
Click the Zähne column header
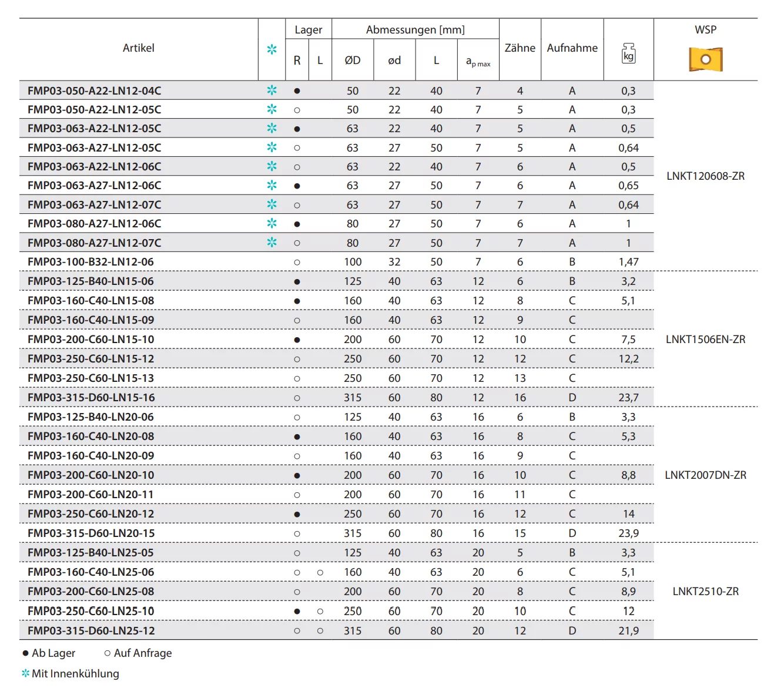(x=520, y=48)
